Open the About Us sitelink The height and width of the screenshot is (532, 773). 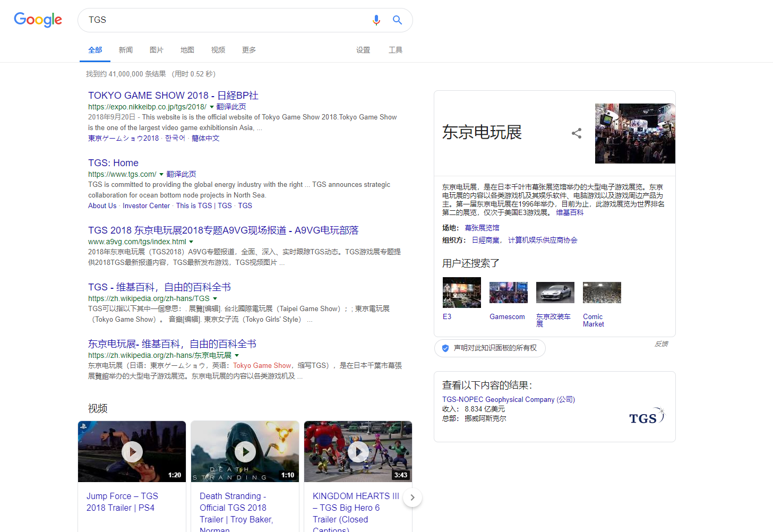tap(102, 206)
